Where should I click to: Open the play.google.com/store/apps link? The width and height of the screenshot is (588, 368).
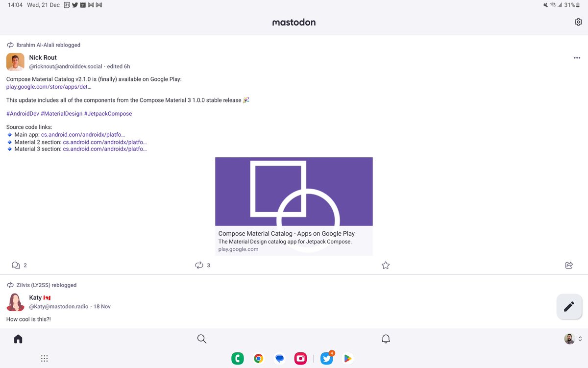pos(49,87)
